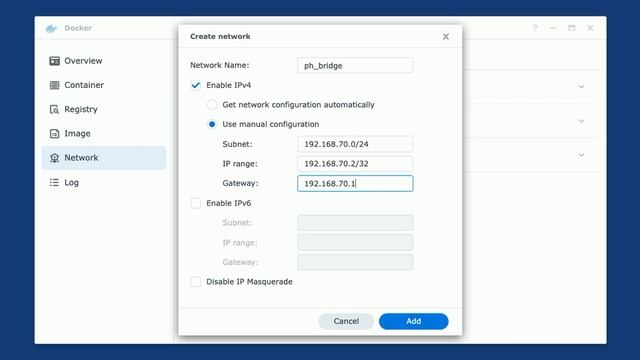Select the Network section
This screenshot has width=640, height=360.
click(104, 158)
